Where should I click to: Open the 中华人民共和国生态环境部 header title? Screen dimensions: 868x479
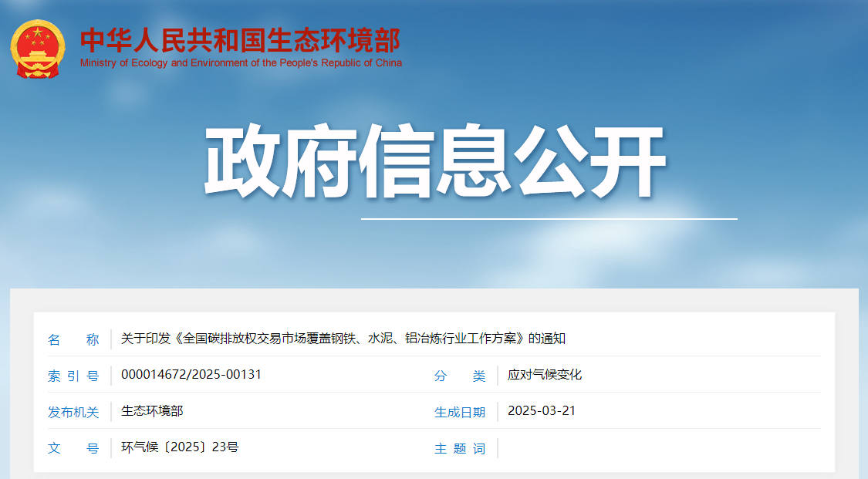click(240, 40)
